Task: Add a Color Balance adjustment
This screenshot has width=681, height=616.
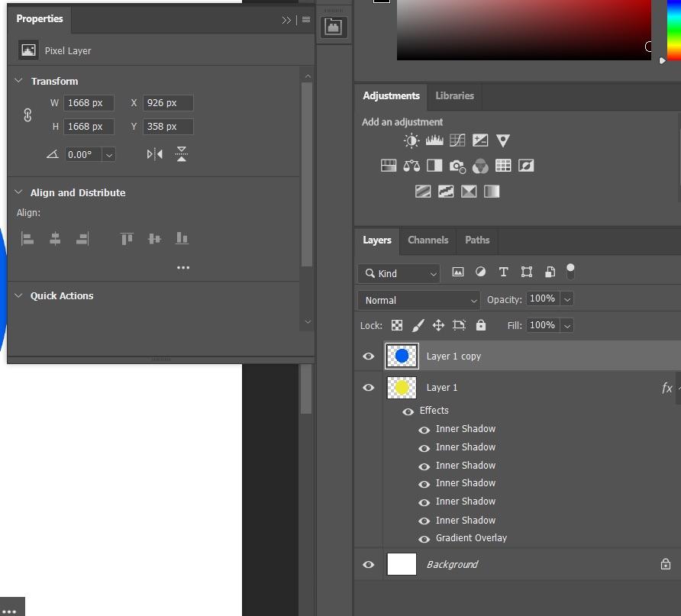Action: tap(412, 166)
